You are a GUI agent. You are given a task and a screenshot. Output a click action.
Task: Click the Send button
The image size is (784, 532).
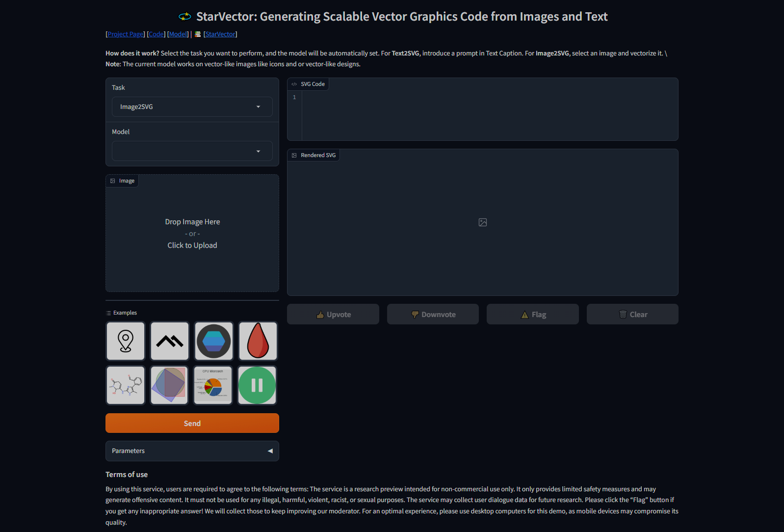[x=192, y=423]
